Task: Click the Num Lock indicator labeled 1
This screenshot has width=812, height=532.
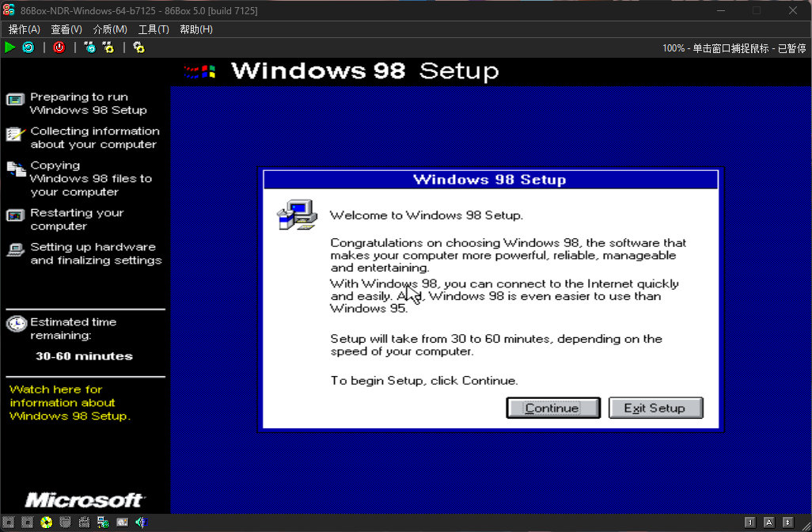Action: [749, 522]
